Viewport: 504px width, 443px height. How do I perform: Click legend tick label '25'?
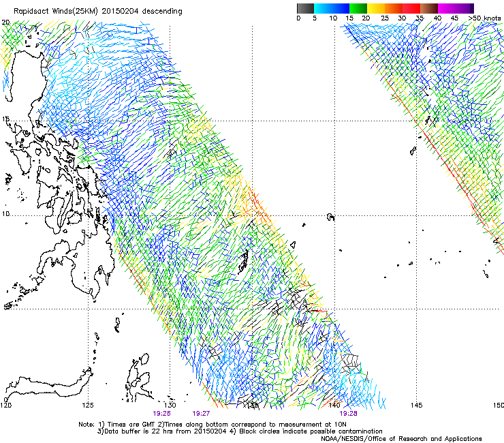click(x=385, y=18)
